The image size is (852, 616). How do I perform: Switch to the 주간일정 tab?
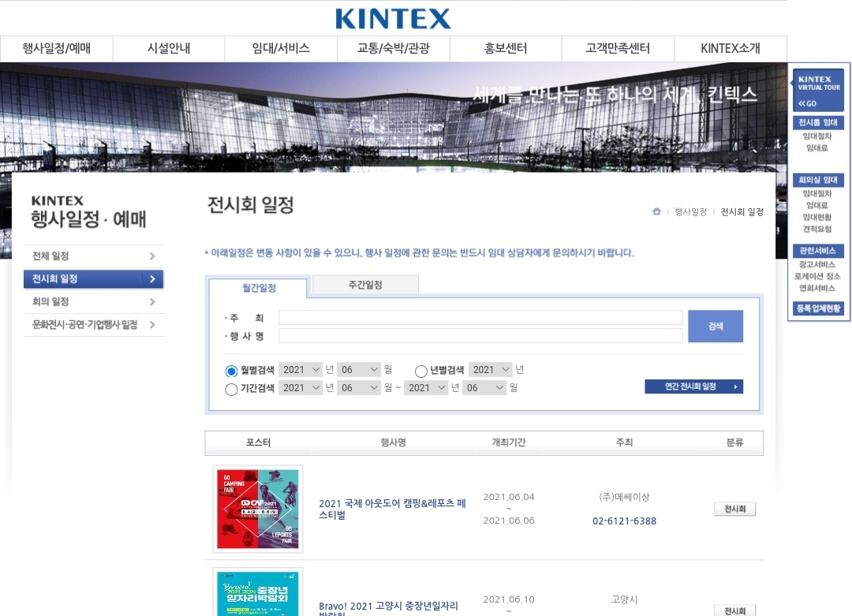coord(365,285)
